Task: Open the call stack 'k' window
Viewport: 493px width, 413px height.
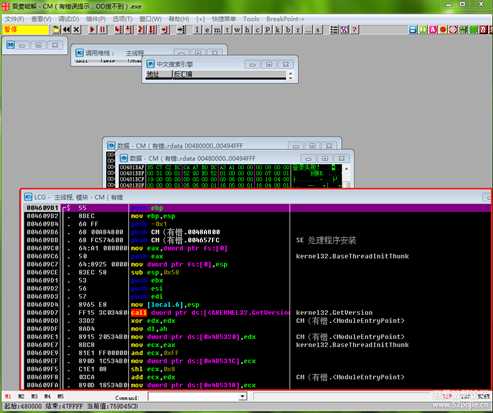Action: [278, 30]
